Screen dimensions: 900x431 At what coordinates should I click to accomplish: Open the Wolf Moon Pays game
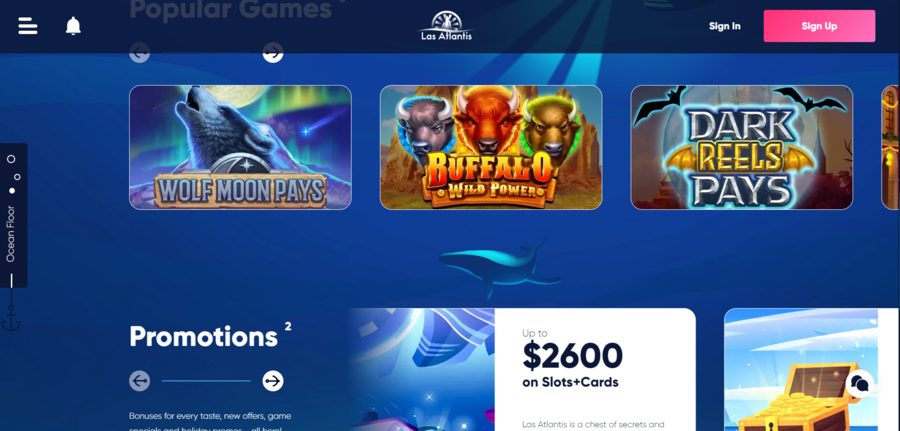240,147
